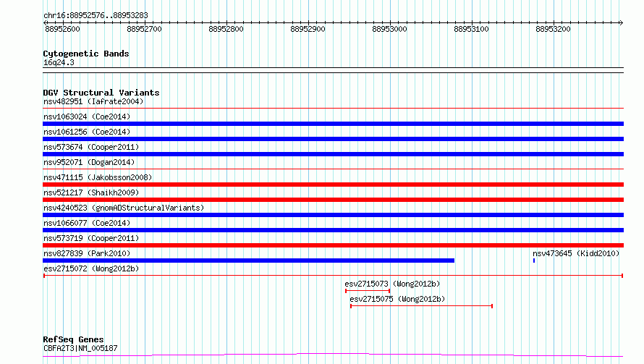Click the nsv482951 (Iafrate2004) variant label

coord(93,101)
